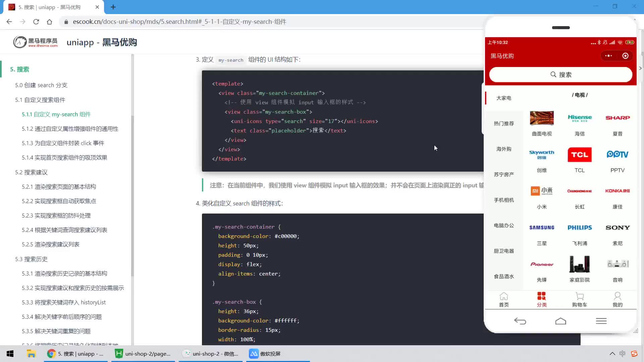644x362 pixels.
Task: Open '5.1.4 实现首页搜索组件的吸顶效果' link
Action: tap(64, 158)
